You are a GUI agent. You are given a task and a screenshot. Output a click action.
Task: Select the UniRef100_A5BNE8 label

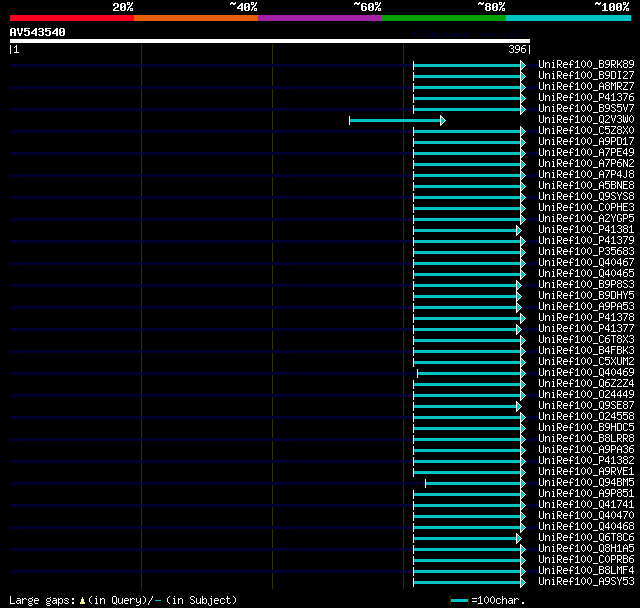tap(586, 186)
